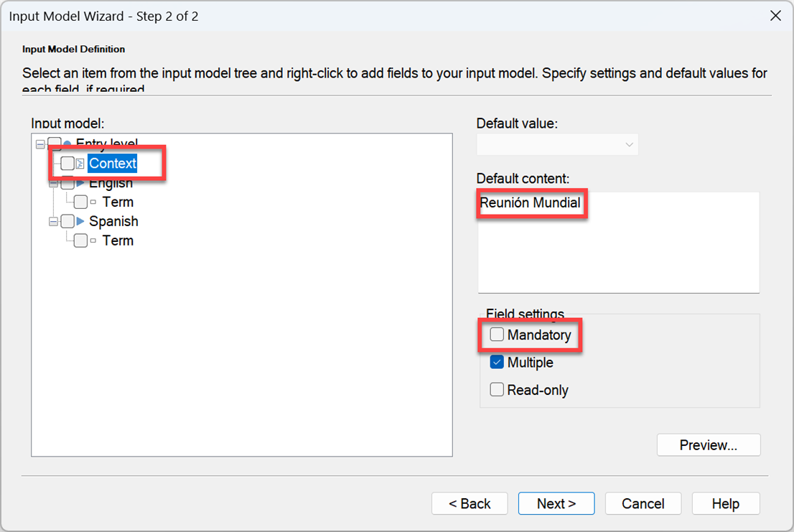This screenshot has height=532, width=794.
Task: Click the square icon of English Term
Action: [x=93, y=202]
